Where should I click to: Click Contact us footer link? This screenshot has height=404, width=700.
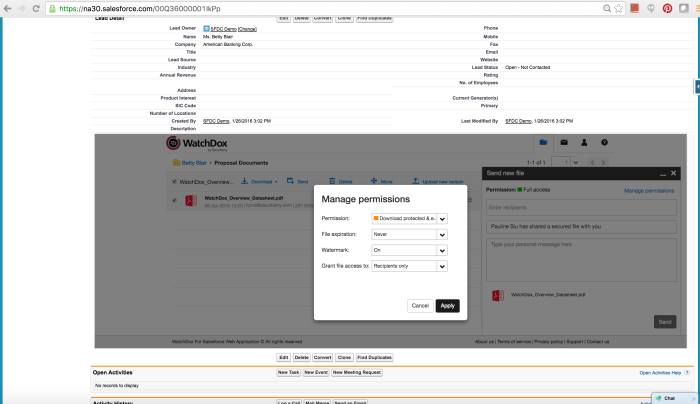point(598,342)
